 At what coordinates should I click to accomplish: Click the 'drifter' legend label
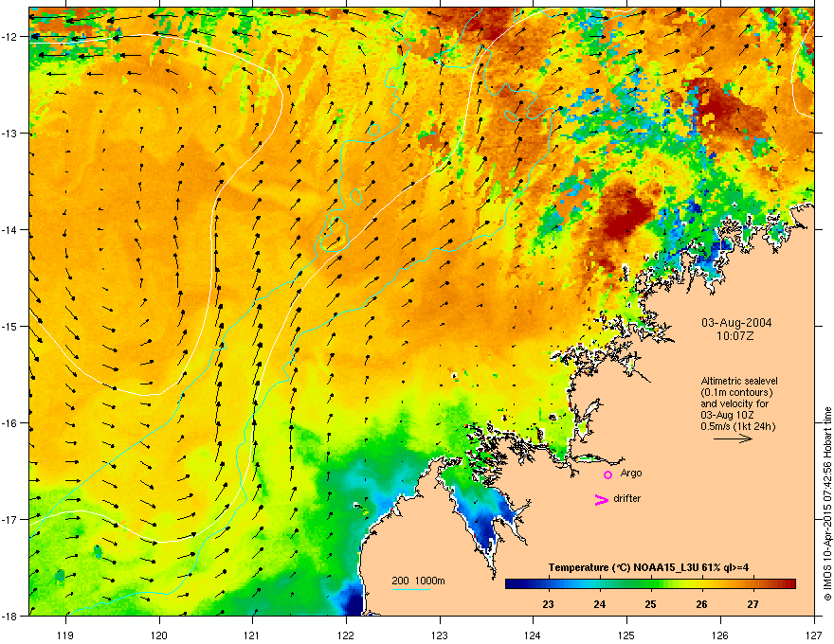tap(627, 498)
